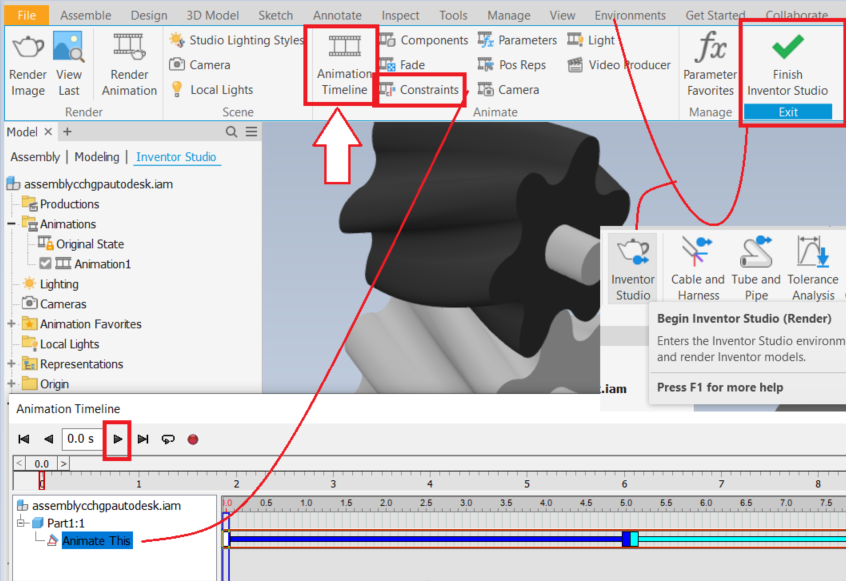Collapse Part1:1 in timeline tree

(x=22, y=522)
